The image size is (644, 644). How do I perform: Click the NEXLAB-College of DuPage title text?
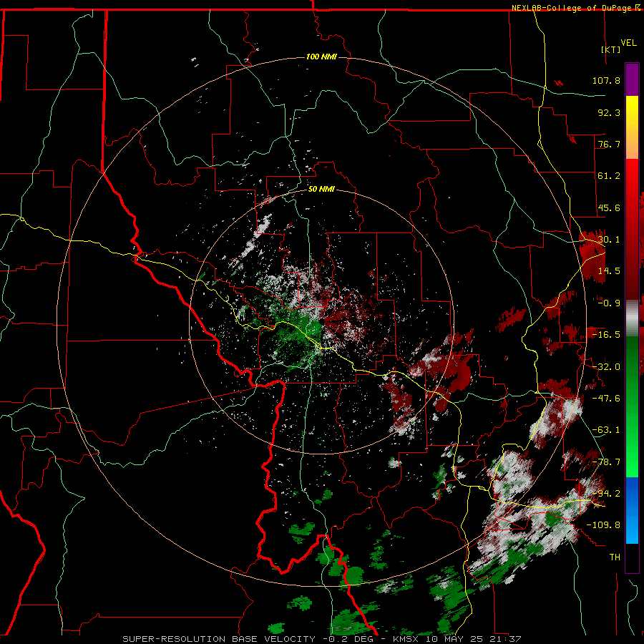click(x=572, y=8)
